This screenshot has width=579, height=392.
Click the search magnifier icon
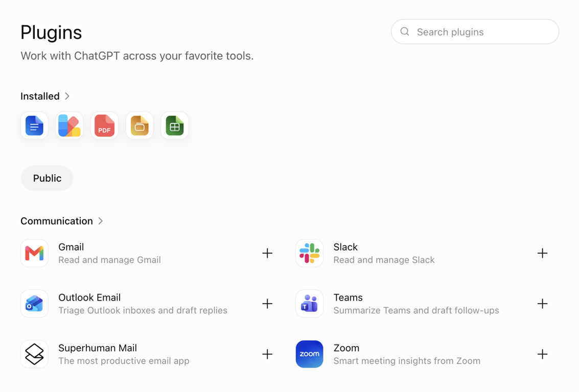405,32
